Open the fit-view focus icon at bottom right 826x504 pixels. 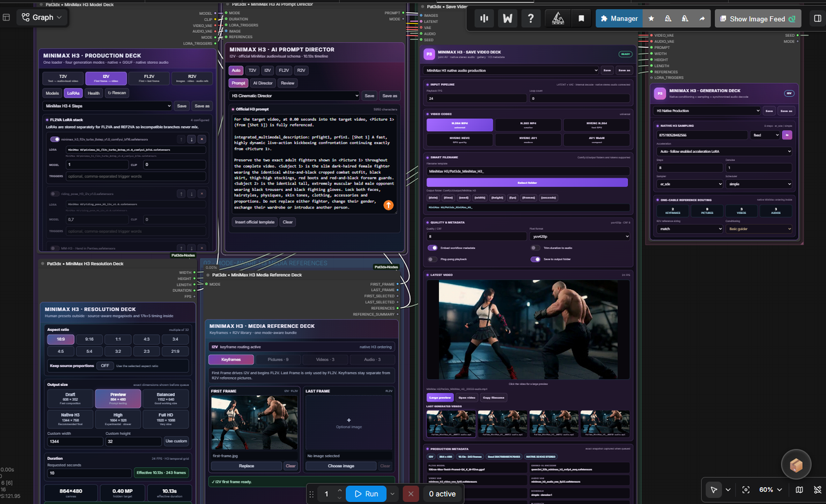(x=746, y=490)
